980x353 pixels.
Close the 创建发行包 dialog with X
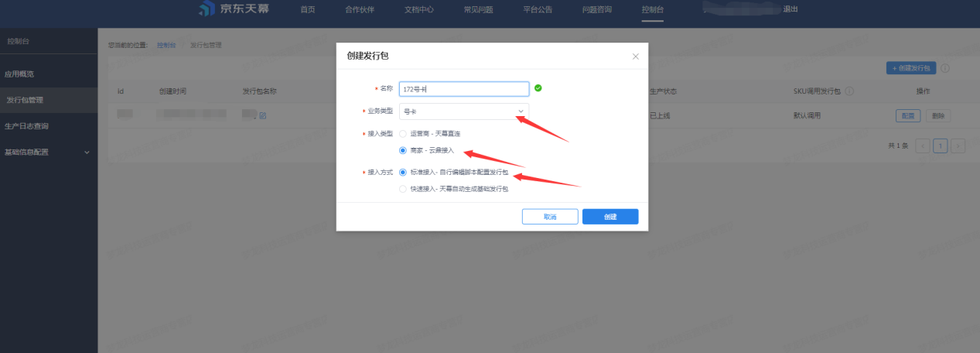635,57
